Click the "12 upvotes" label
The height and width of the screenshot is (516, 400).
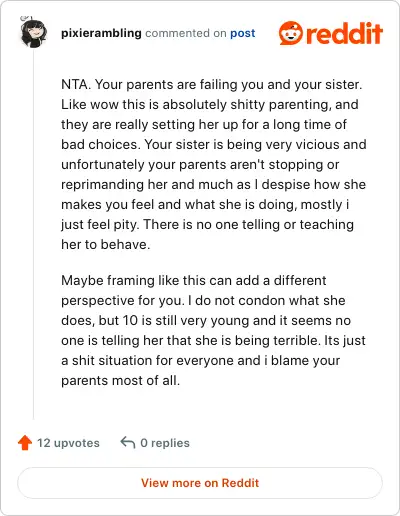(x=68, y=443)
